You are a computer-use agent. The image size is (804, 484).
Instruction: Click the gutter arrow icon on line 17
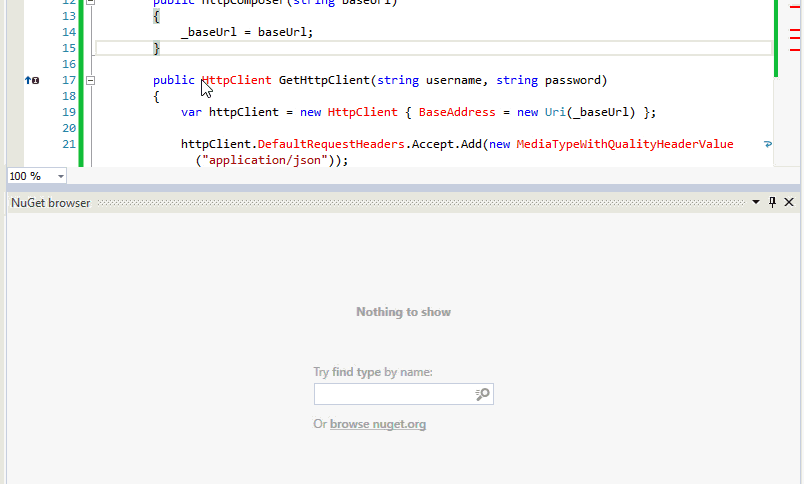coord(31,80)
